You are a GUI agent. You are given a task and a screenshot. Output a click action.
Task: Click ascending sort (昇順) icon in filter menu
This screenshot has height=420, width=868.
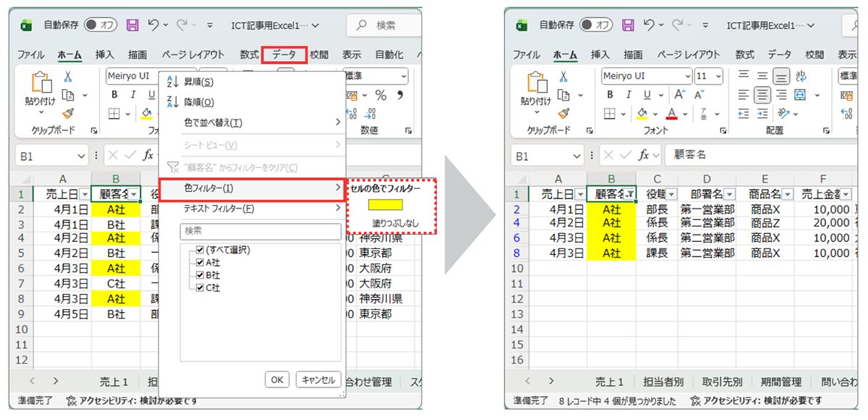coord(172,82)
